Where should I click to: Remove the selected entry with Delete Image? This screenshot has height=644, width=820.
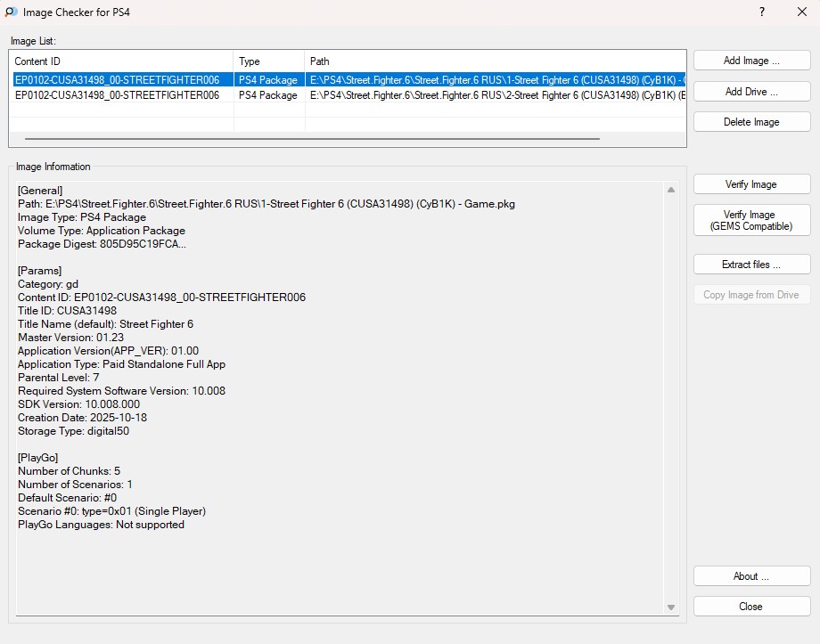[x=751, y=122]
